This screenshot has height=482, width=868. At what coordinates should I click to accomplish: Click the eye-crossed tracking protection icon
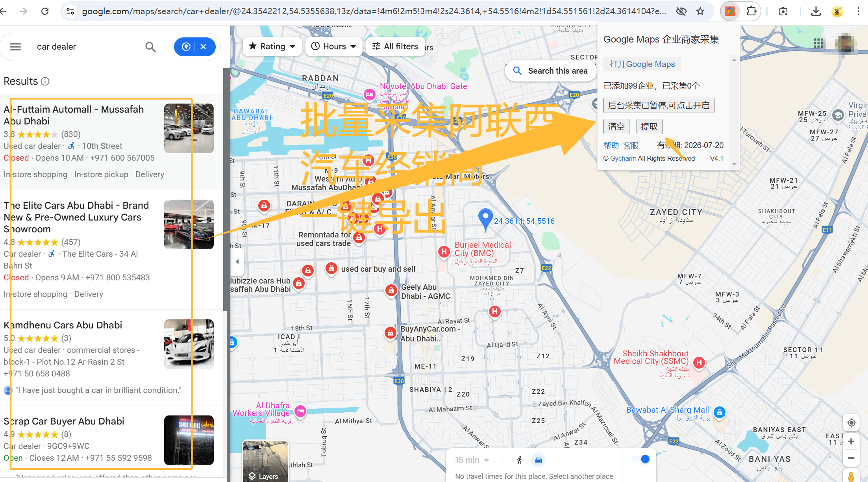pos(681,11)
